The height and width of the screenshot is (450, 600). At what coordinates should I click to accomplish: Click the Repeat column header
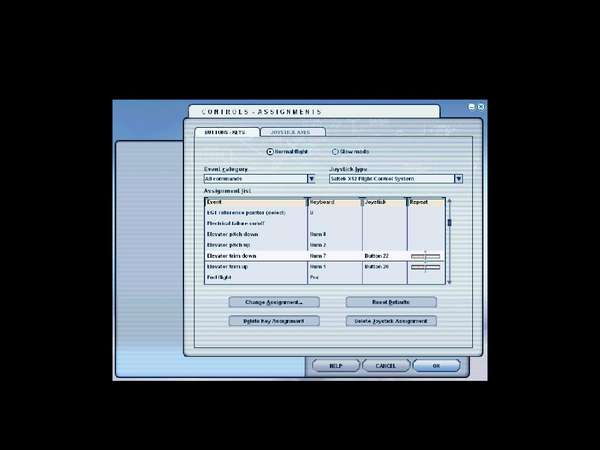pos(426,202)
